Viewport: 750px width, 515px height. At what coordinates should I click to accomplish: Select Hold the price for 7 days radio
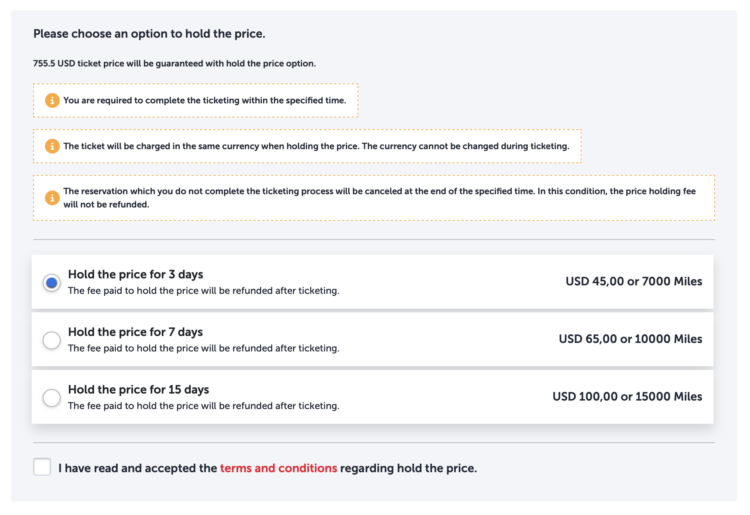tap(52, 340)
